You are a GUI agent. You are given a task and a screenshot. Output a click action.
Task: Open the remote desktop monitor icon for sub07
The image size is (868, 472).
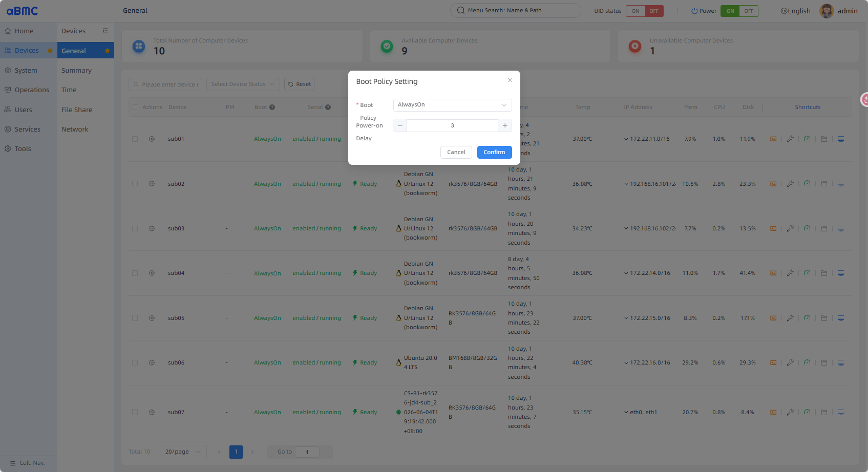(x=841, y=412)
